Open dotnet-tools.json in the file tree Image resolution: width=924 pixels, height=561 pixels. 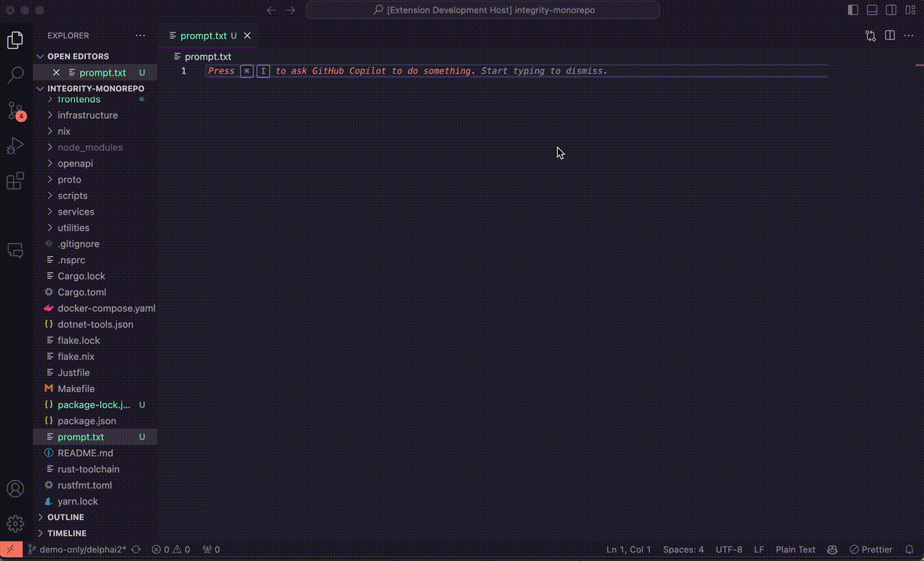pos(95,324)
